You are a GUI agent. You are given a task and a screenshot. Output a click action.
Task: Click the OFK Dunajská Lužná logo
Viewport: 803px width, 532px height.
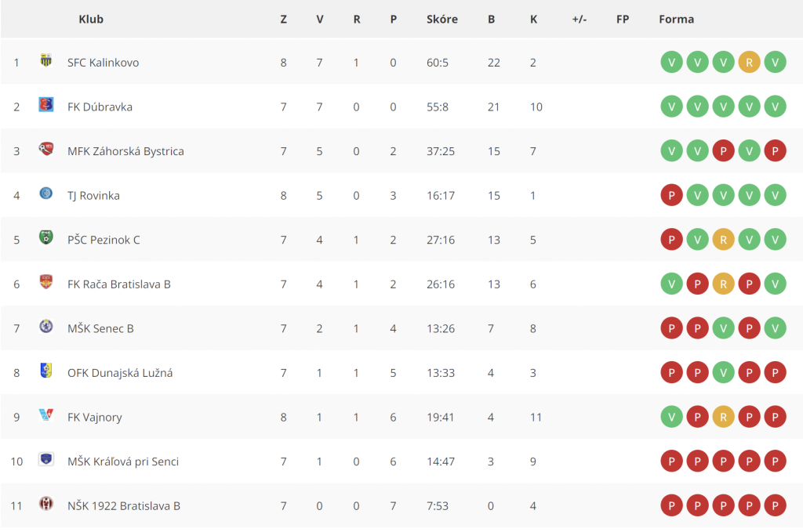pyautogui.click(x=46, y=371)
